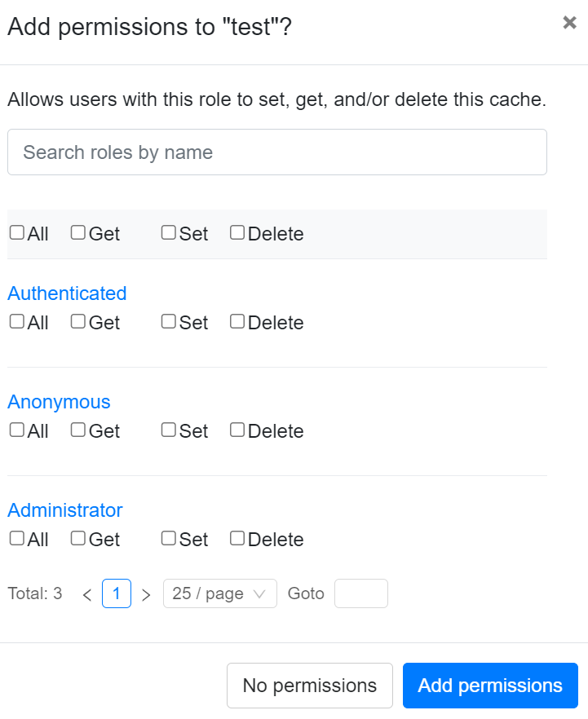Click the Search roles by name field
588x719 pixels.
pyautogui.click(x=276, y=152)
